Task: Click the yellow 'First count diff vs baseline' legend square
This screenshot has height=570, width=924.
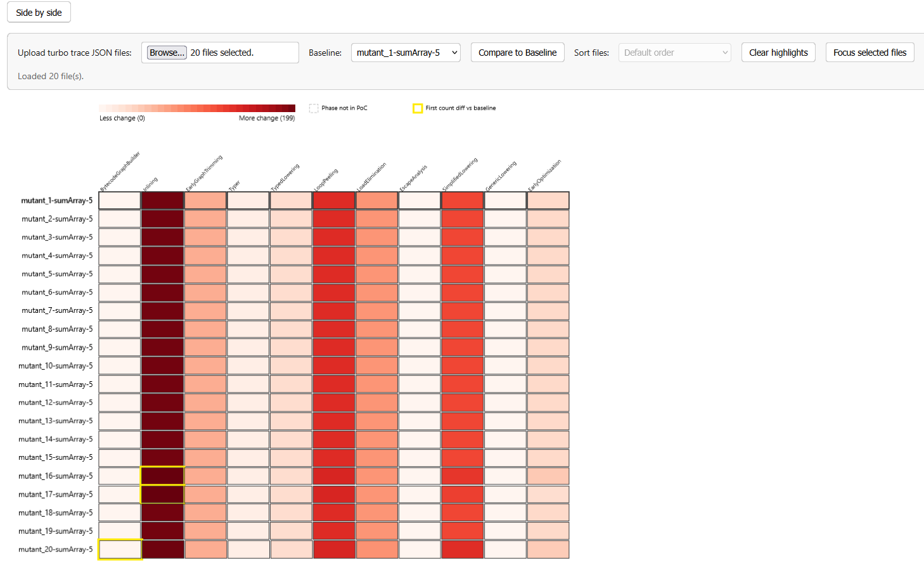Action: [418, 108]
